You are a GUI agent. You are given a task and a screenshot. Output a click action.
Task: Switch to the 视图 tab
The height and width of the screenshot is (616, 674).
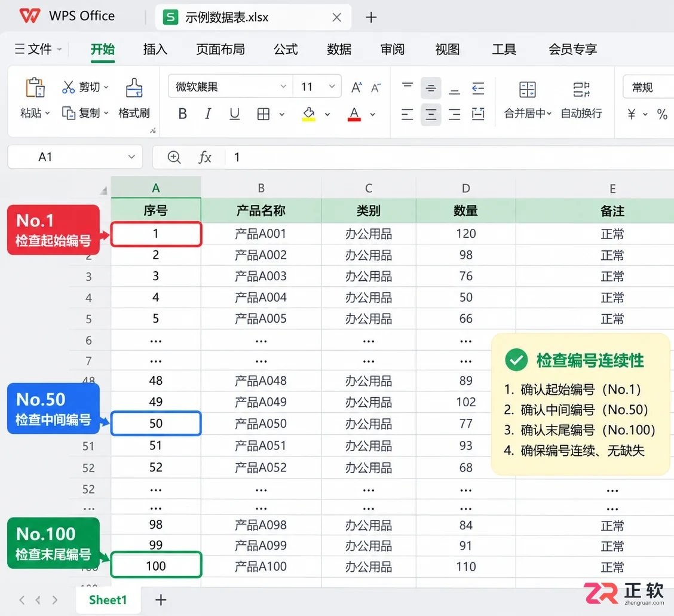tap(448, 50)
